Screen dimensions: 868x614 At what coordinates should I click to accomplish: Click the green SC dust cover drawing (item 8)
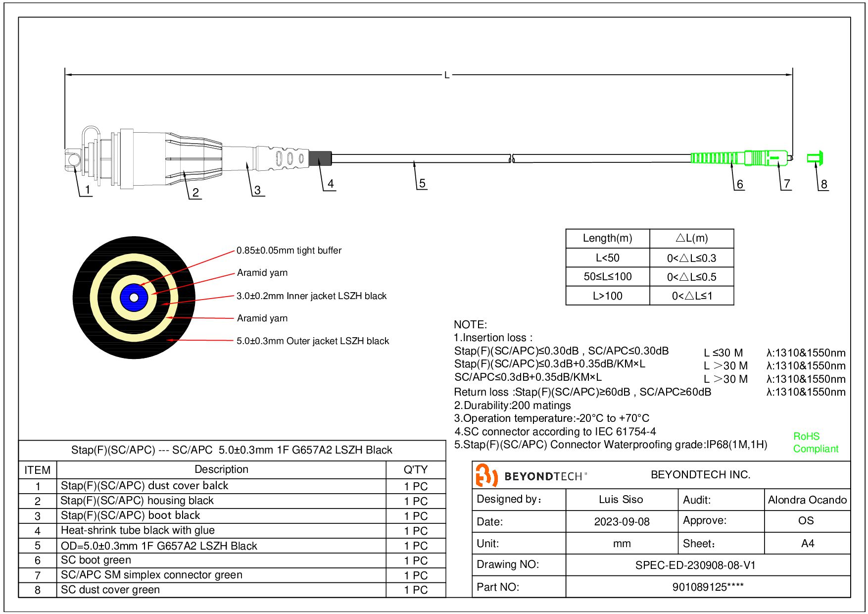tap(815, 158)
